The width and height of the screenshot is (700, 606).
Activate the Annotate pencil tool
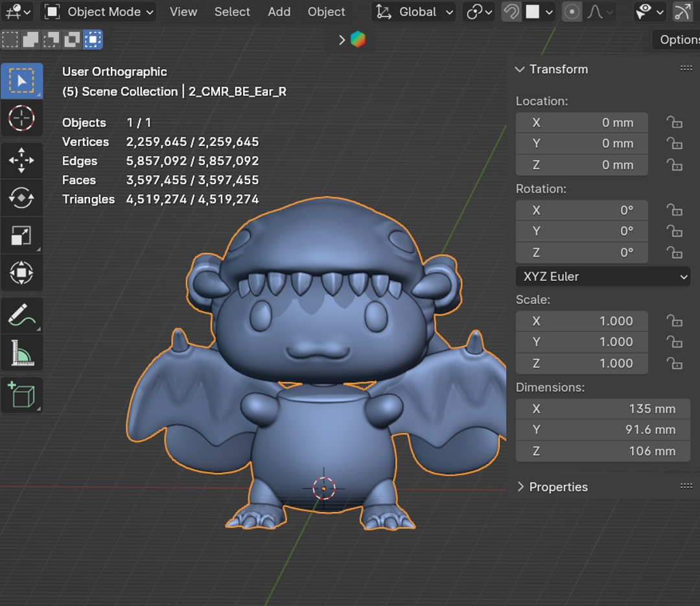(21, 316)
